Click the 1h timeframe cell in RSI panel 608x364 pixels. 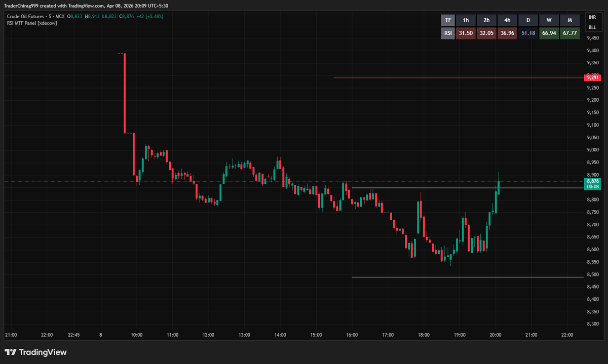pos(466,20)
